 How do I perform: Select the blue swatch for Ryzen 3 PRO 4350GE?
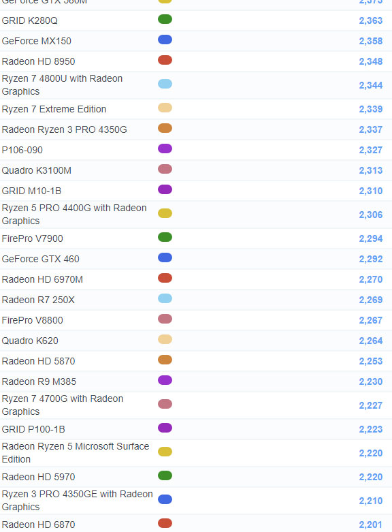165,499
